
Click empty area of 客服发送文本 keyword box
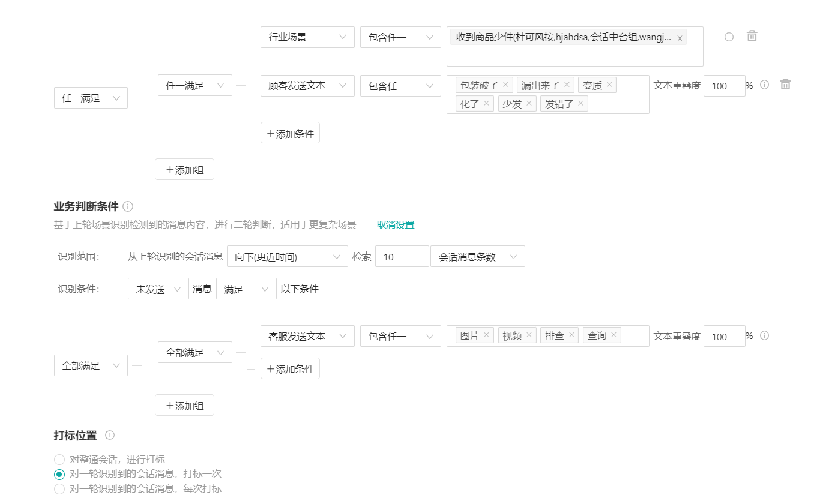(635, 336)
